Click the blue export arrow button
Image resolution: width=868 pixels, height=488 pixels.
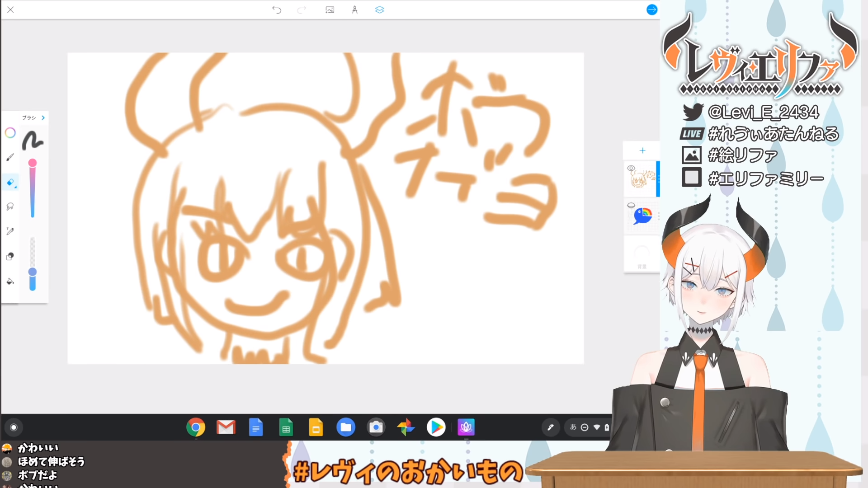point(652,9)
